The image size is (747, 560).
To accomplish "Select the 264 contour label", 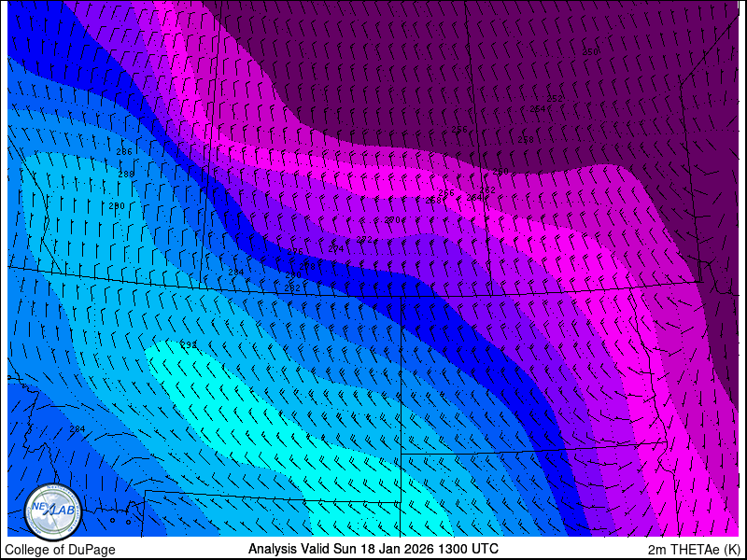I will [474, 197].
